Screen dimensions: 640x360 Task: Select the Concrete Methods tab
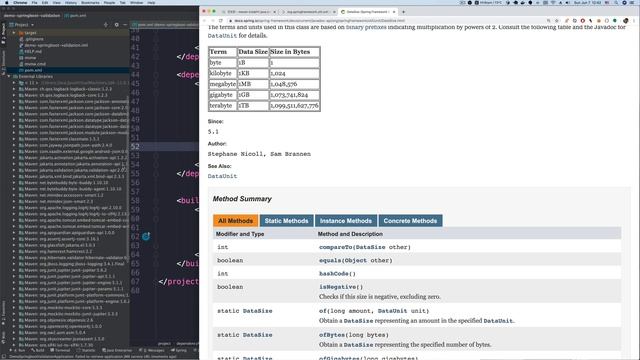pos(410,221)
